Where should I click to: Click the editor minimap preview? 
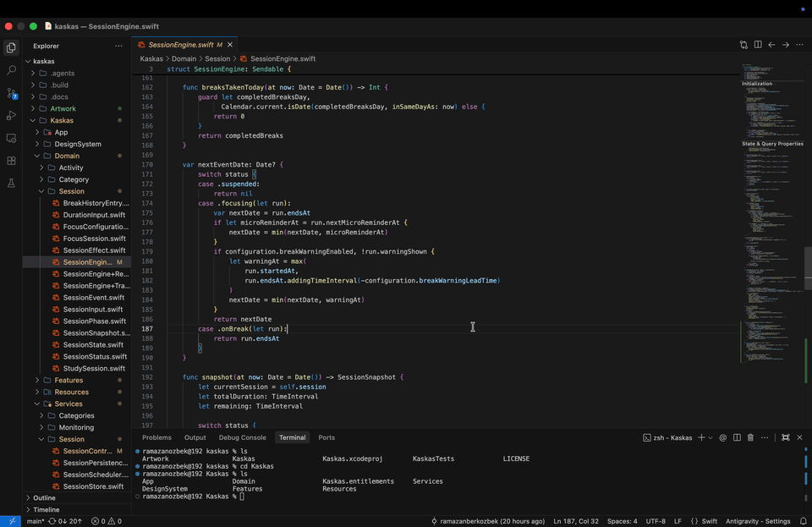(771, 214)
